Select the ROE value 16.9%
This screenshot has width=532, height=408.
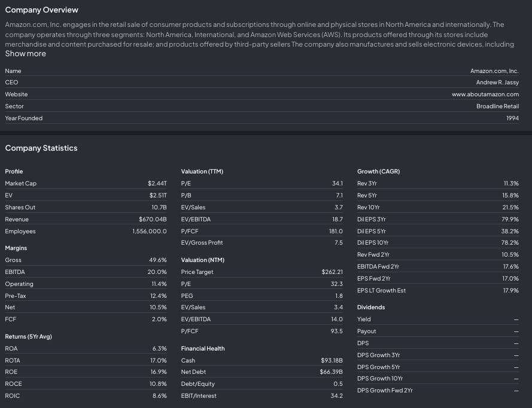point(159,372)
